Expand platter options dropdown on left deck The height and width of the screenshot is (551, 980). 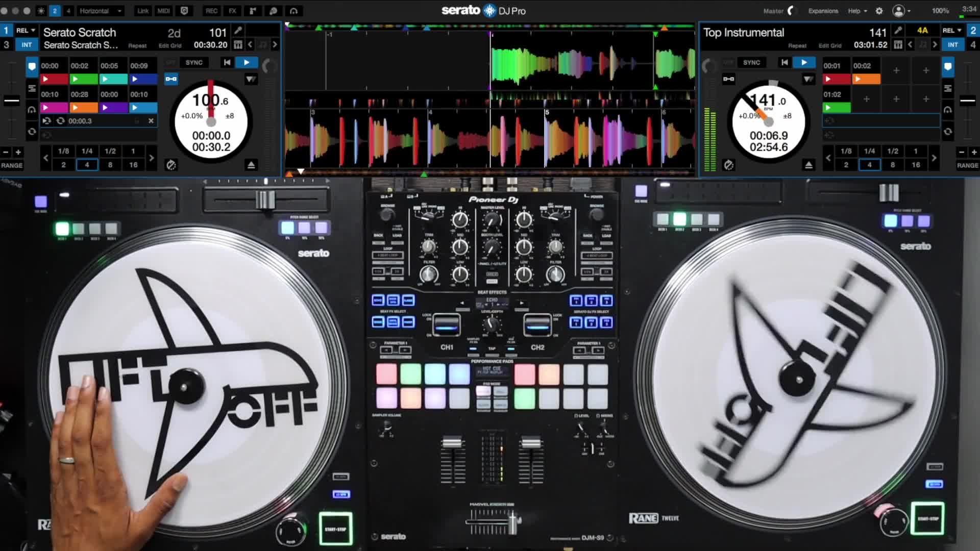[x=251, y=79]
